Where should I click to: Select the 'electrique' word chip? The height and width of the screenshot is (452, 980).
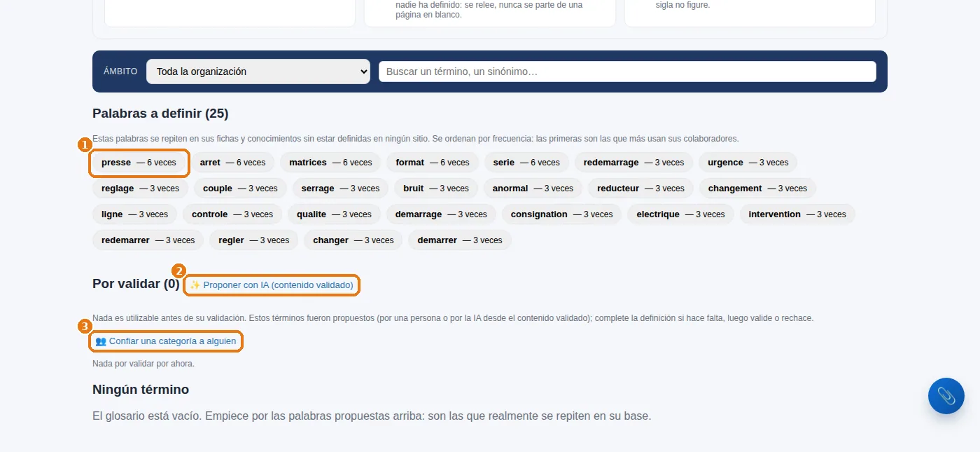681,214
